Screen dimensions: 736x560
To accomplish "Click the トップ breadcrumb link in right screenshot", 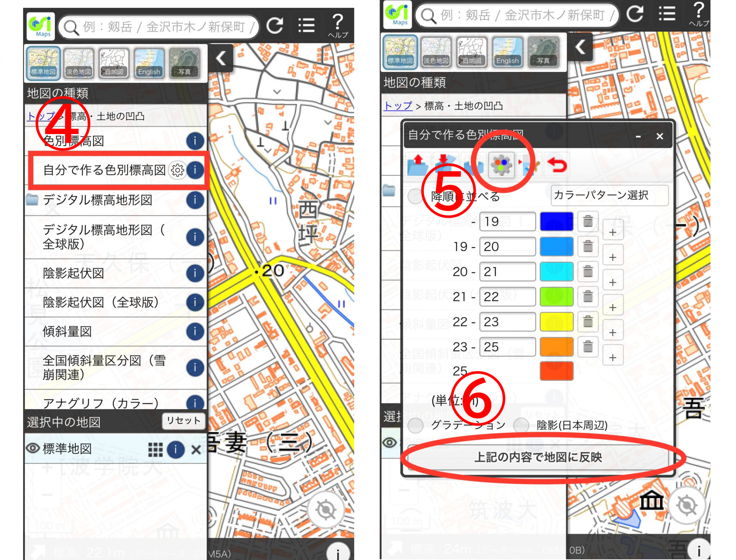I will click(398, 106).
